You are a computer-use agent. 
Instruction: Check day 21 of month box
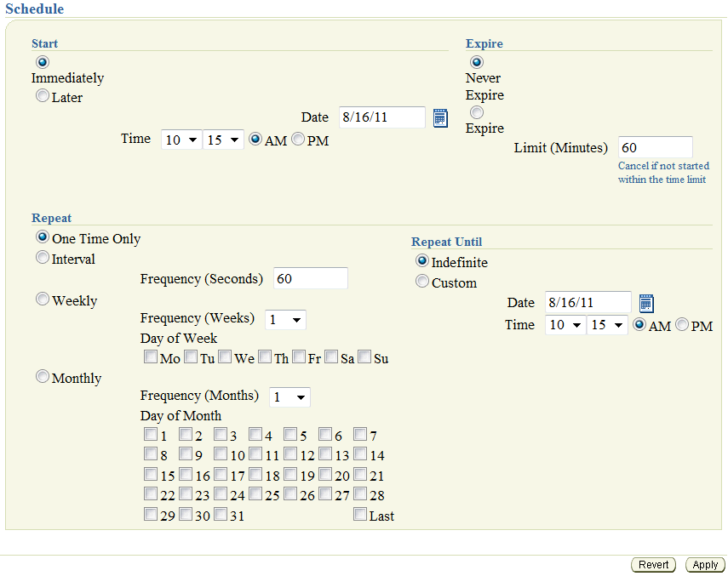tap(360, 474)
